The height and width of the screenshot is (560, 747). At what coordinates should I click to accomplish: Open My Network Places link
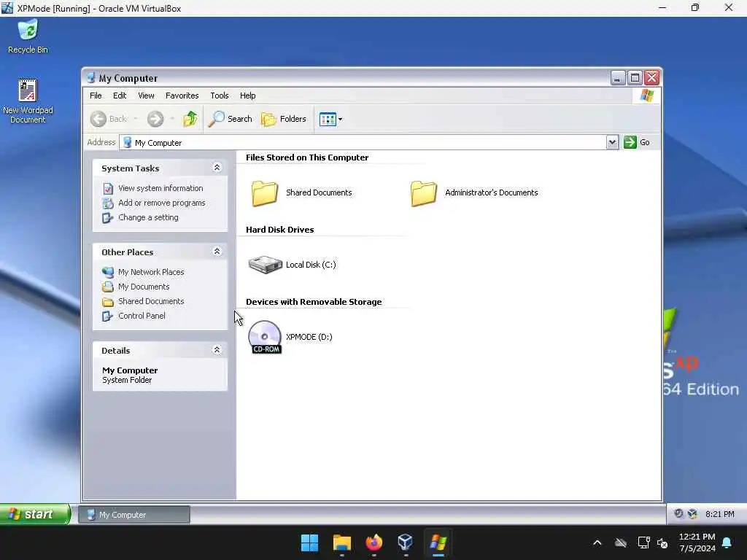point(151,272)
